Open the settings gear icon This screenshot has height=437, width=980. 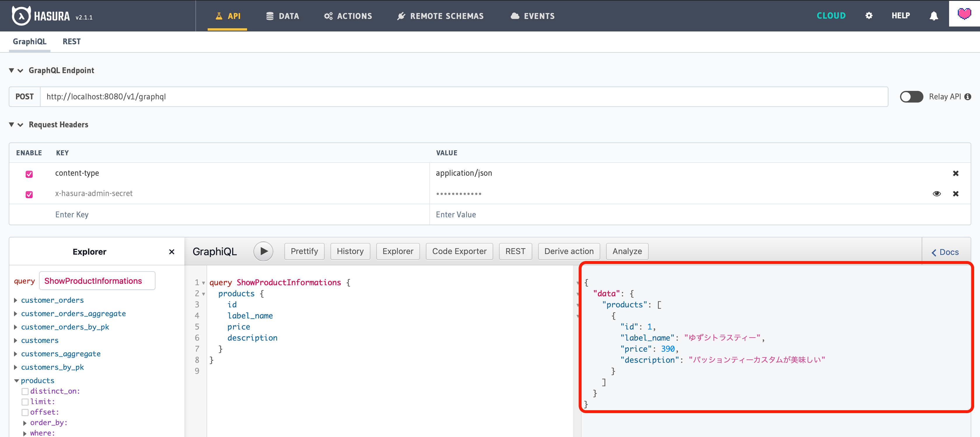[x=869, y=15]
